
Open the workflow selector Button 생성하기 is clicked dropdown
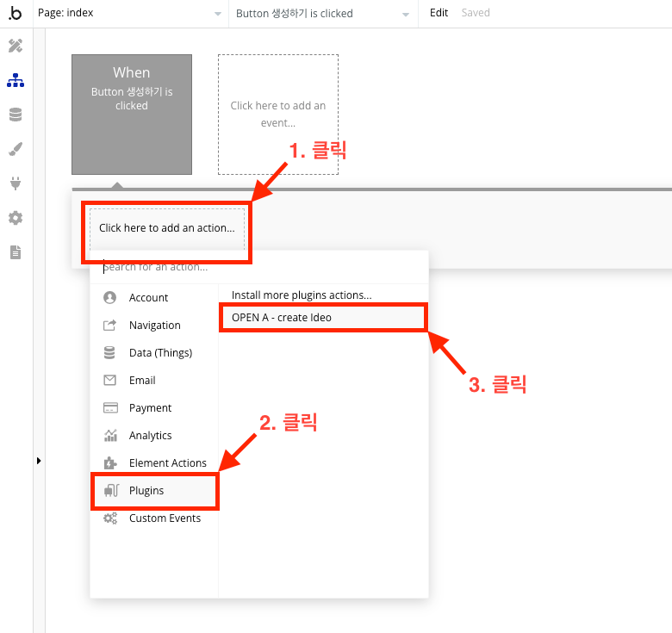(x=324, y=14)
